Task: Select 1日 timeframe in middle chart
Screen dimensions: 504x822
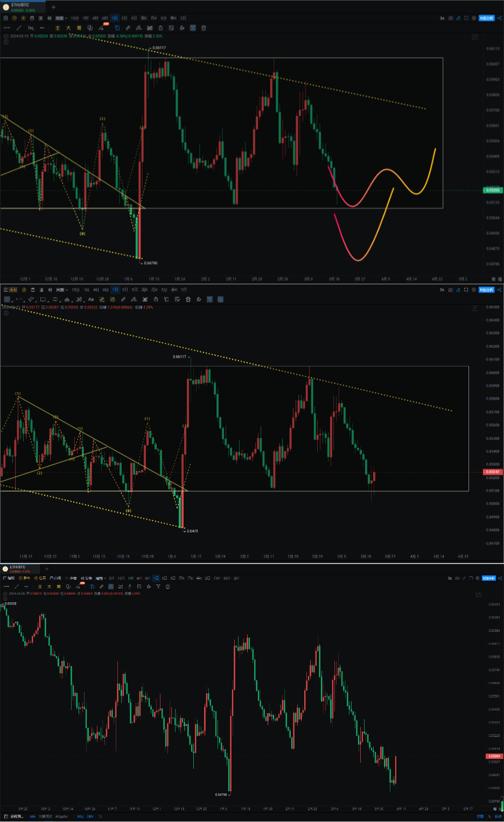Action: [x=115, y=290]
